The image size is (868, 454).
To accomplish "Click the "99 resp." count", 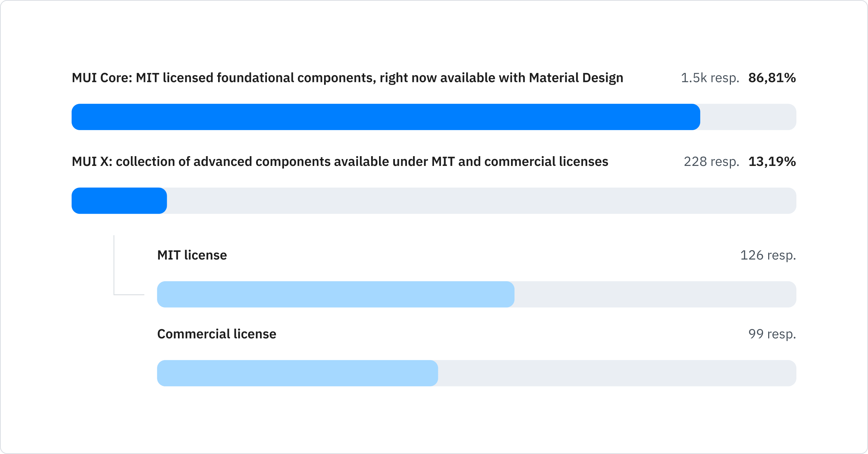I will coord(772,334).
